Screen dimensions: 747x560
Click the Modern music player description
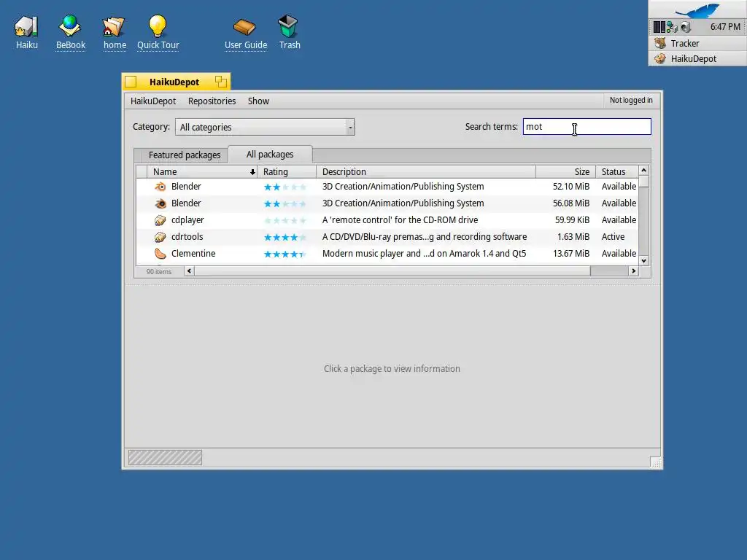424,253
